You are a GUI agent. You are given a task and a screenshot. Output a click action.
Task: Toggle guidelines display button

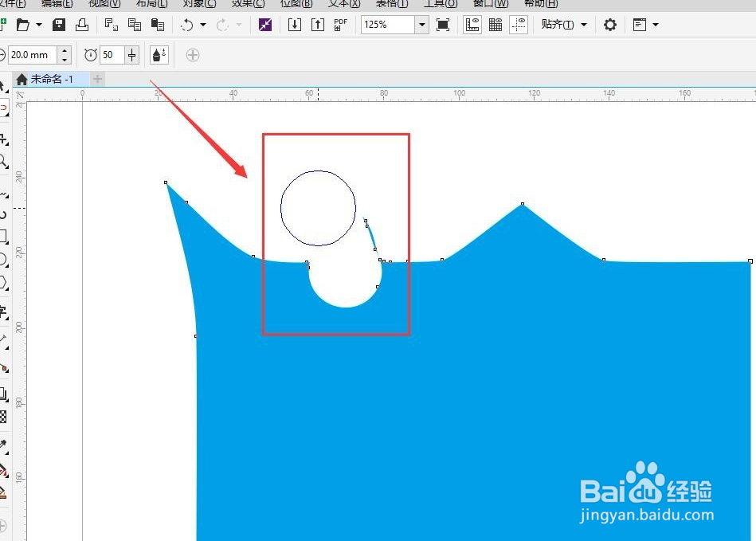pyautogui.click(x=519, y=25)
